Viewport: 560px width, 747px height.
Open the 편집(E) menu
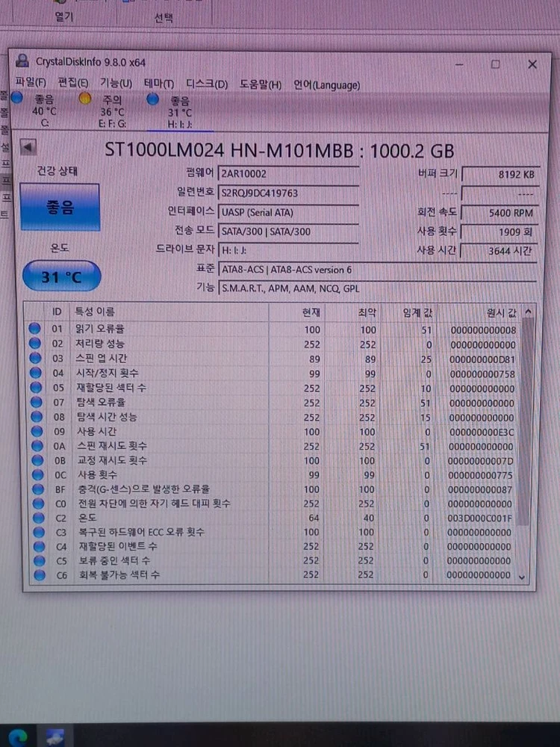[x=73, y=83]
